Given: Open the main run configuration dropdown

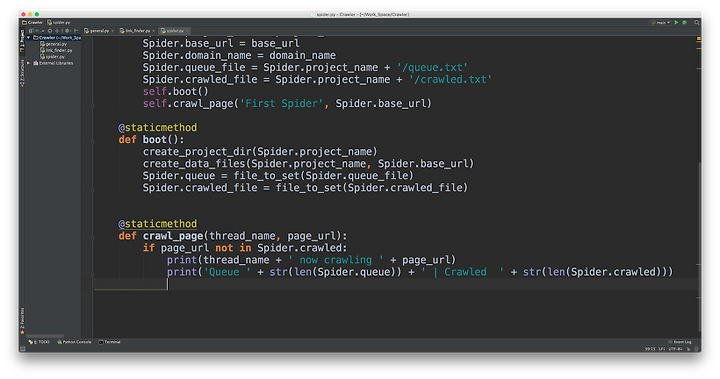Looking at the screenshot, I should coord(661,22).
